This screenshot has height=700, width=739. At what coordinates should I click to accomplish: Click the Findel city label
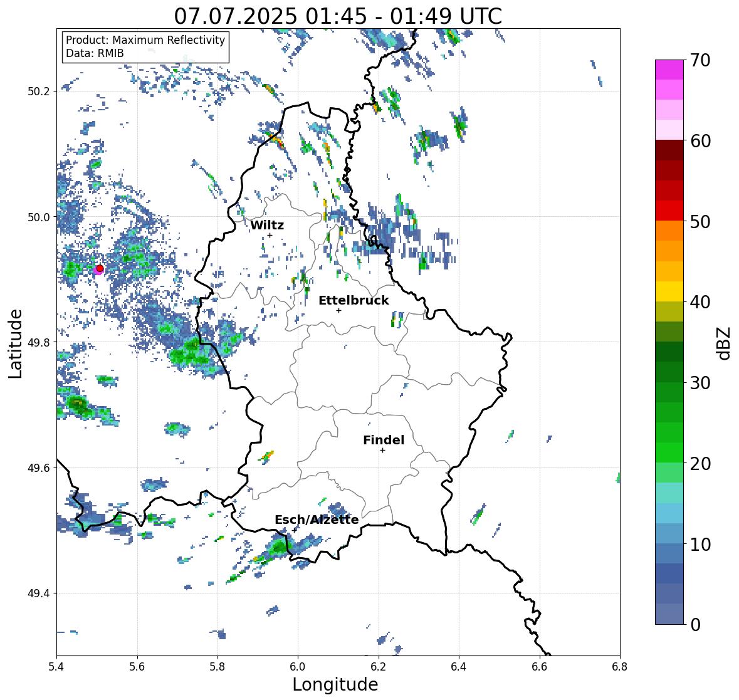click(x=383, y=440)
